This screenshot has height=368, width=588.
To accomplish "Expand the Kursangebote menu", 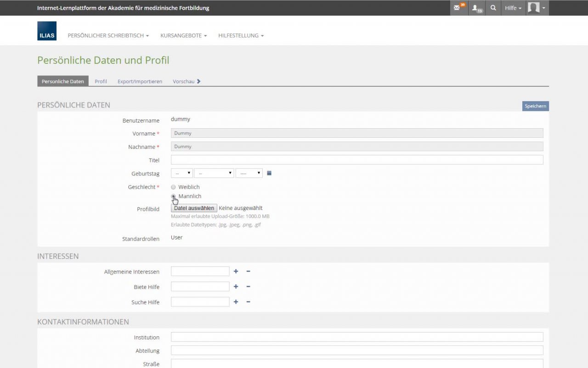I will (x=184, y=35).
